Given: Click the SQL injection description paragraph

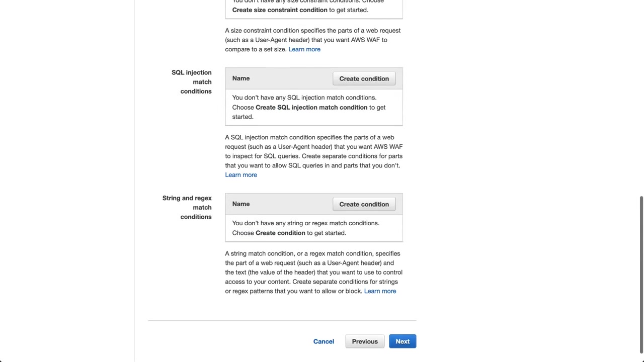Looking at the screenshot, I should coord(313,151).
